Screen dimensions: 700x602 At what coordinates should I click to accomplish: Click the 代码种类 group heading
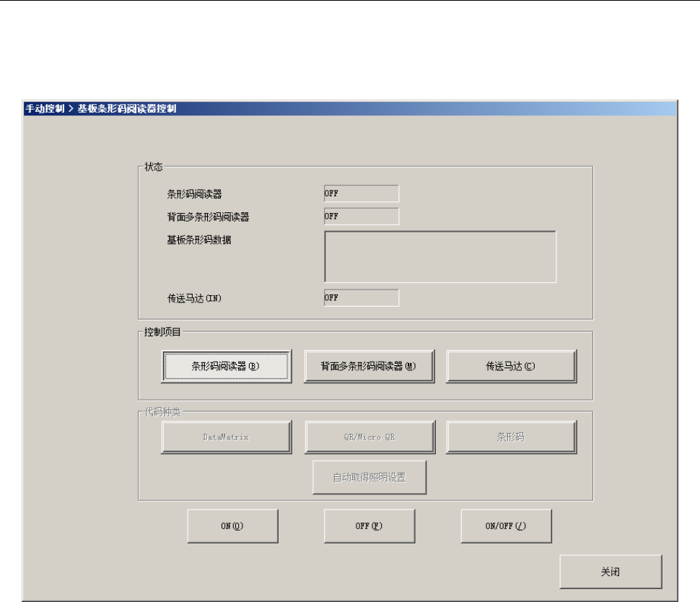(162, 411)
